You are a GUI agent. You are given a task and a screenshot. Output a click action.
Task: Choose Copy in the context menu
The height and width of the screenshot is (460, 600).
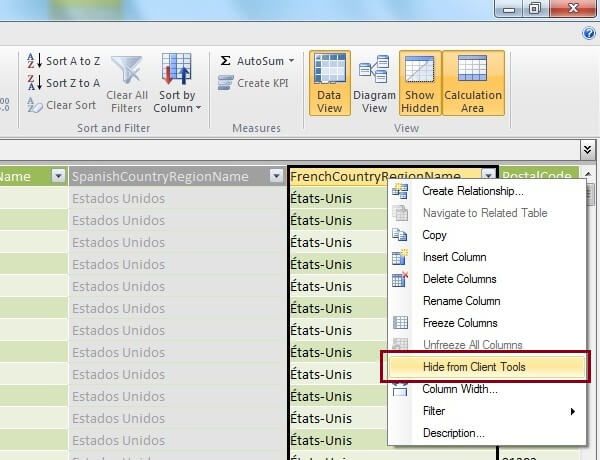pos(487,235)
